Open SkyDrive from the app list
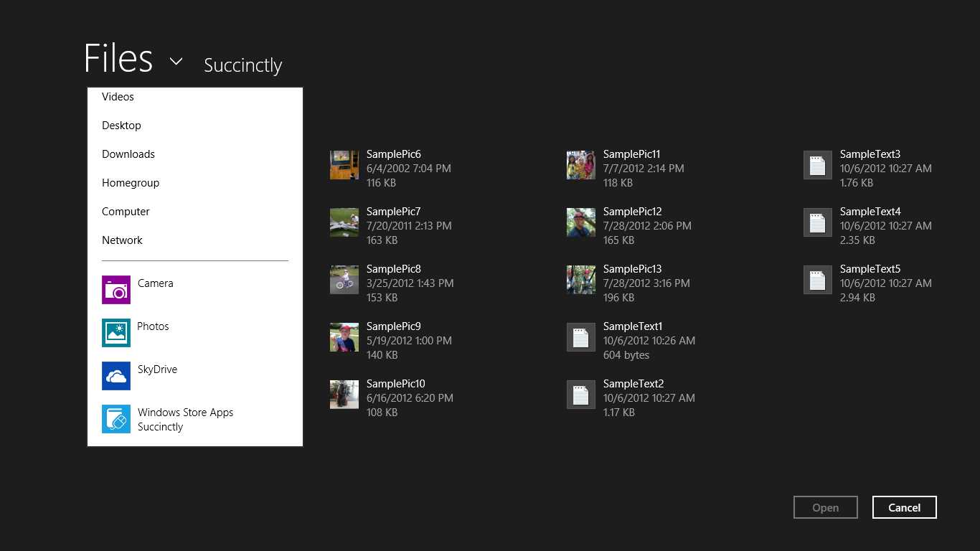Viewport: 980px width, 551px height. [x=116, y=376]
